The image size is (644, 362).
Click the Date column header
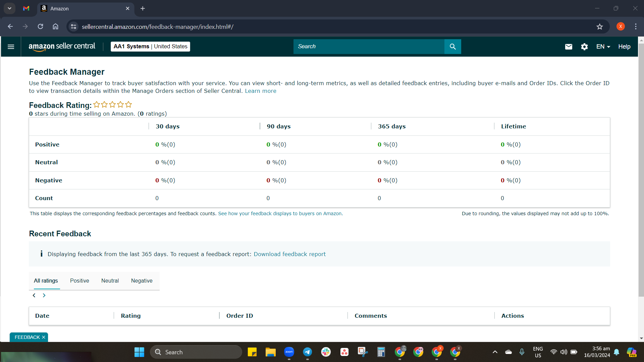tap(42, 316)
